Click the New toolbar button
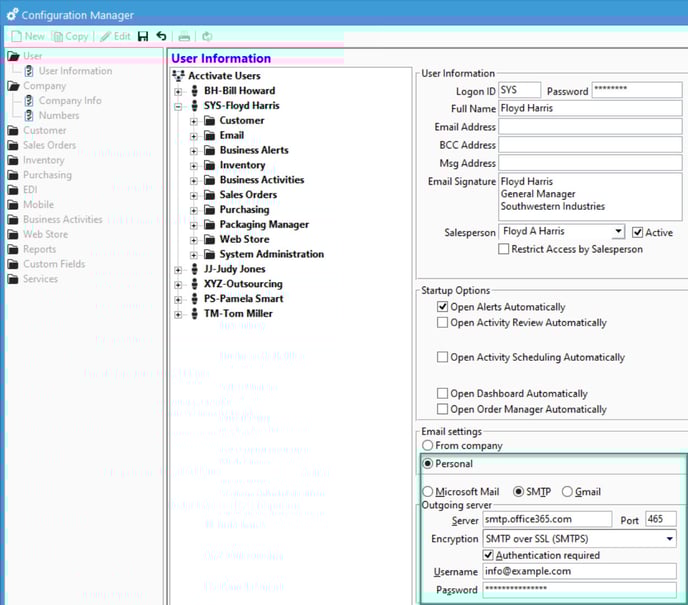Viewport: 688px width, 605px height. (28, 36)
